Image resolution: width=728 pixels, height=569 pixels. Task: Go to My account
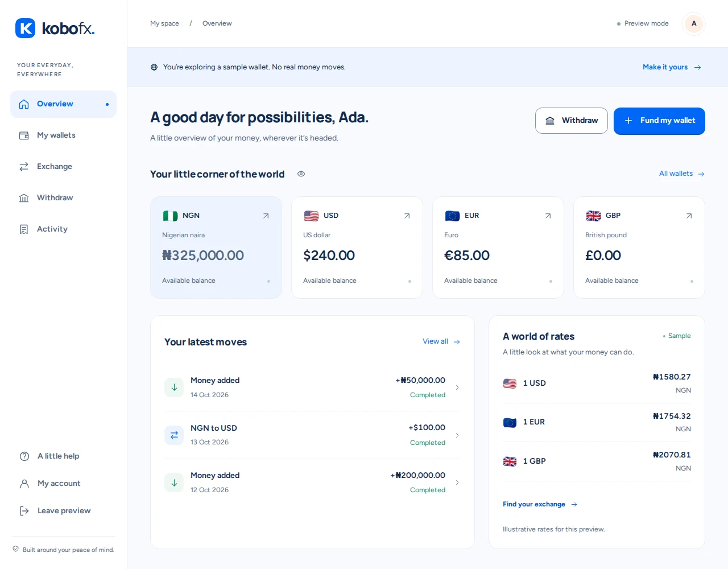coord(63,484)
